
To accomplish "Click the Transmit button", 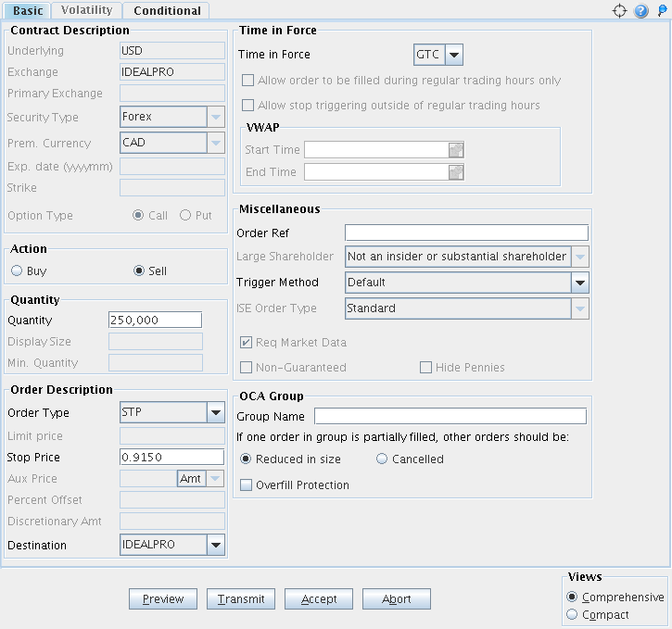I will click(241, 599).
